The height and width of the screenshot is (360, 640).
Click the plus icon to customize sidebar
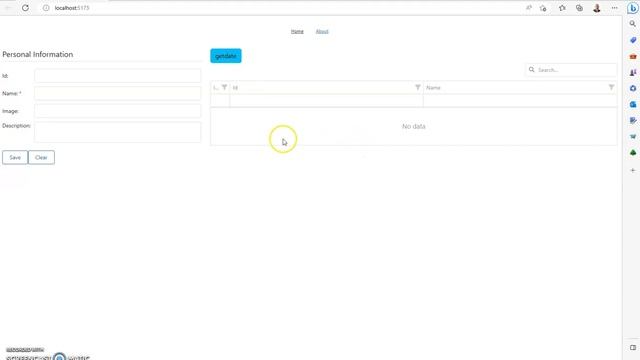click(633, 170)
